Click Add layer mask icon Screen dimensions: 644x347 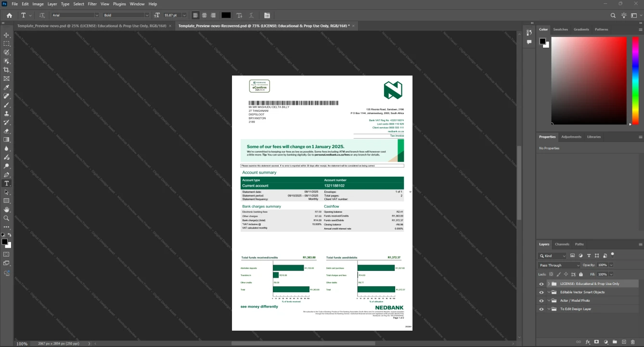tap(597, 342)
